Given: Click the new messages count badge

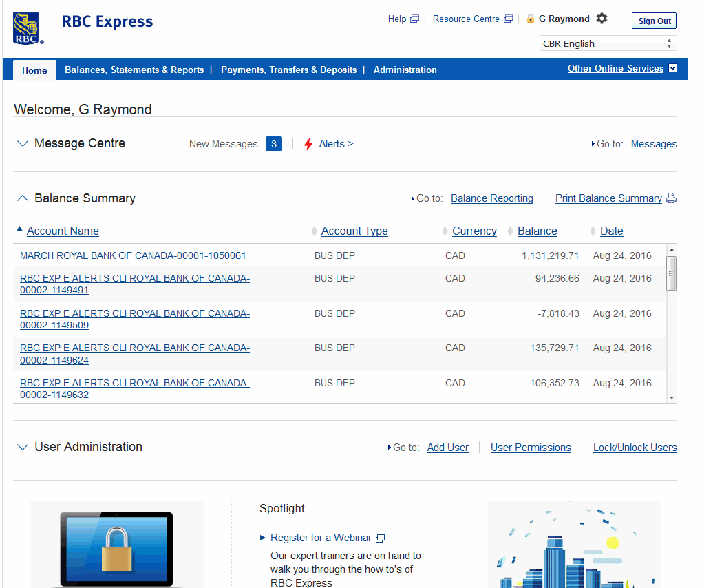Looking at the screenshot, I should coord(273,144).
